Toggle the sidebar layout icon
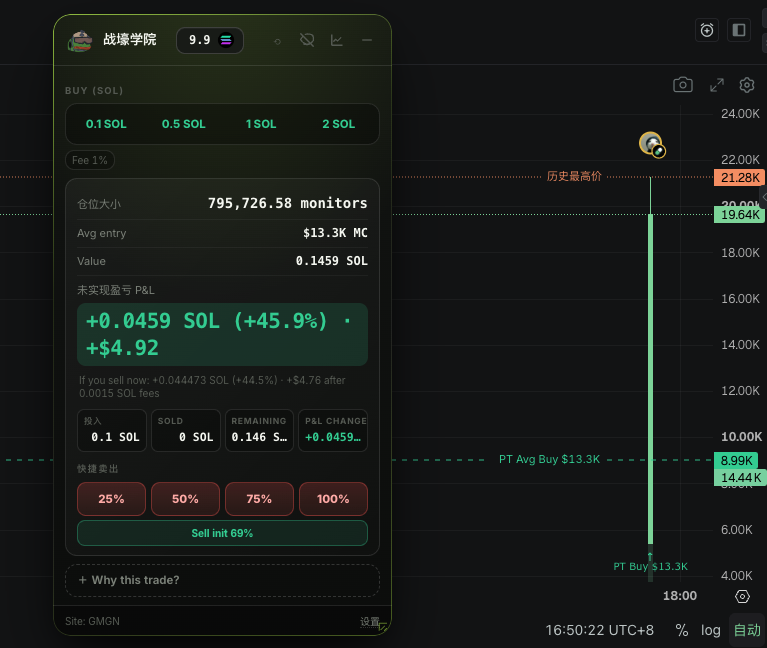This screenshot has height=648, width=767. pos(739,30)
